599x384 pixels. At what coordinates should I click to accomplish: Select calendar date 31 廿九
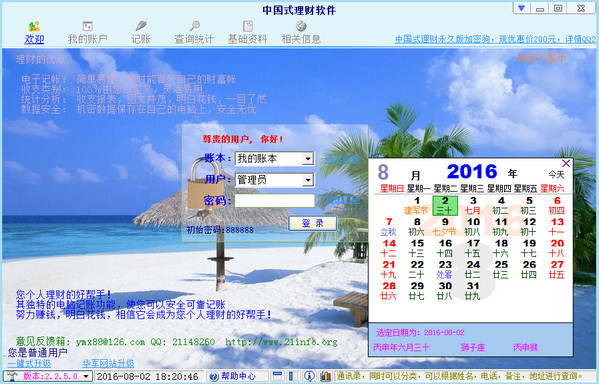473,291
